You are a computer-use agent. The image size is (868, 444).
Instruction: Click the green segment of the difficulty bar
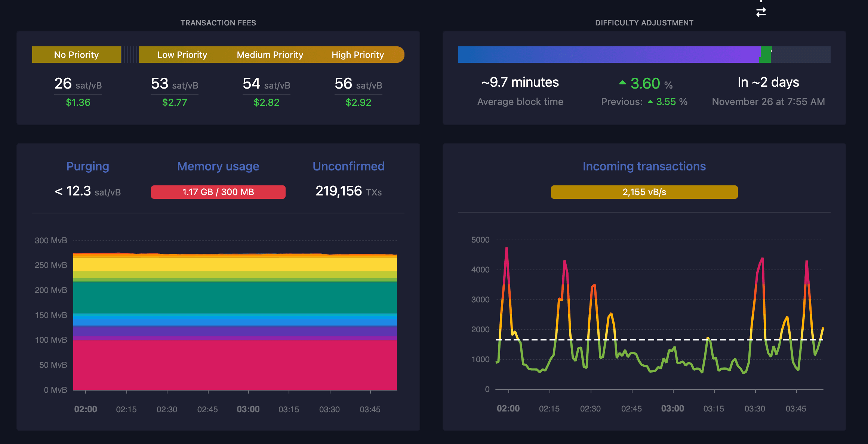pyautogui.click(x=765, y=55)
